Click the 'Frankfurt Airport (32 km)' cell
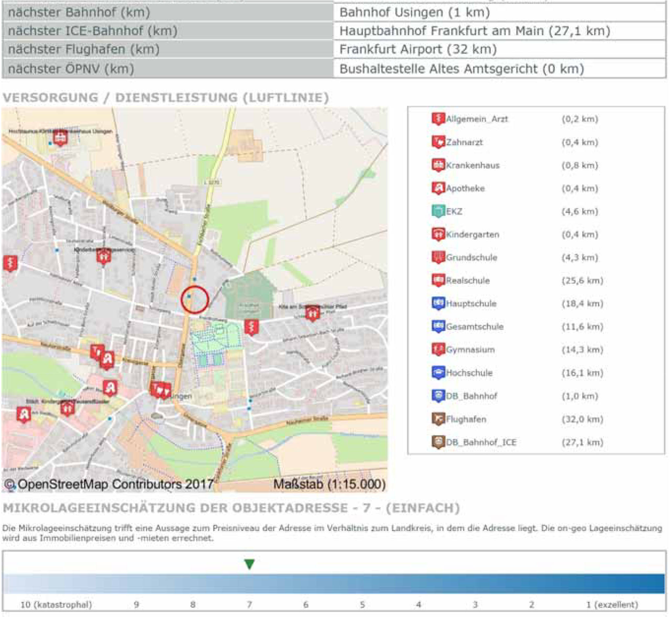672x635 pixels. tap(500, 50)
